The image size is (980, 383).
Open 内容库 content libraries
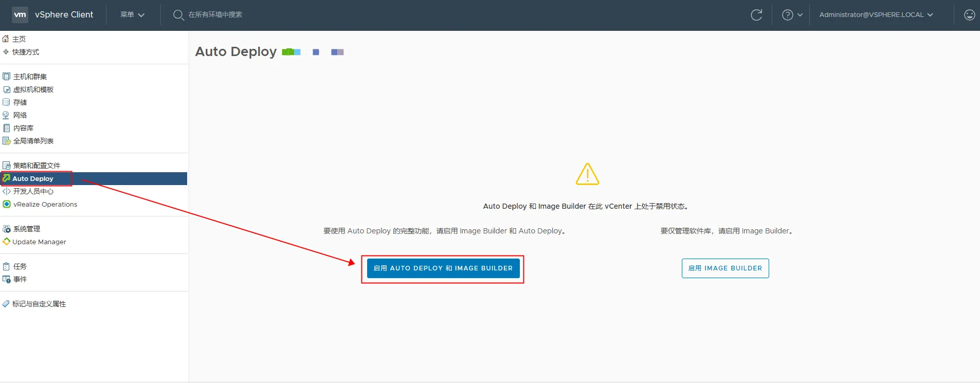[23, 128]
